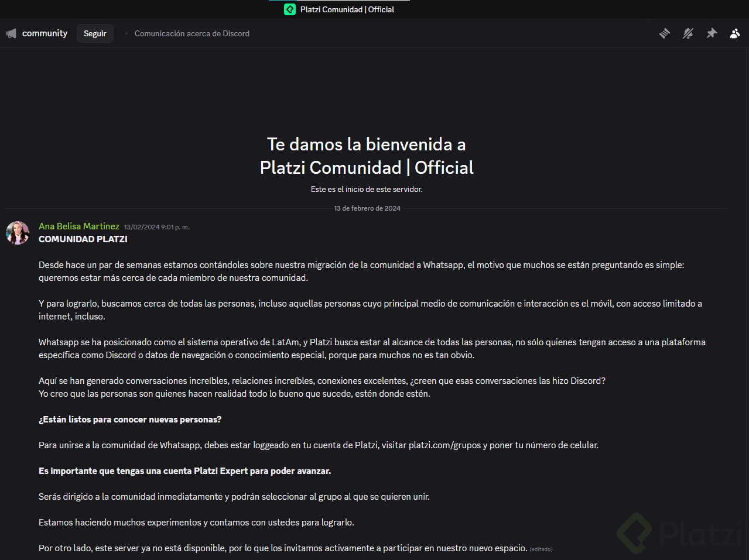Click the community channel name
The height and width of the screenshot is (560, 749).
pyautogui.click(x=45, y=33)
